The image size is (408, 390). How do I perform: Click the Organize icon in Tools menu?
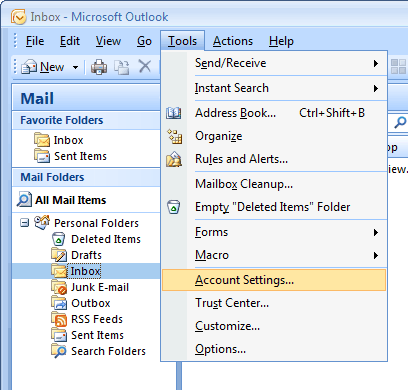pyautogui.click(x=174, y=136)
